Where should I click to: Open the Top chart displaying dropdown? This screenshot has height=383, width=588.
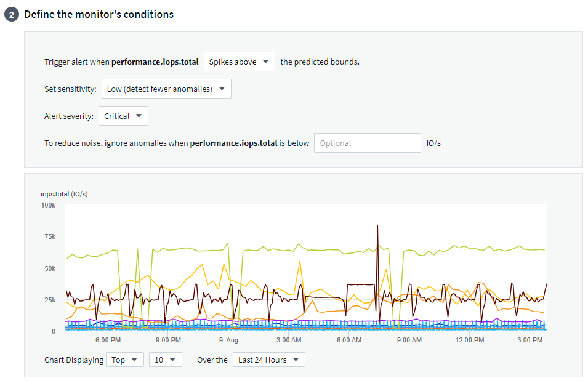point(125,360)
